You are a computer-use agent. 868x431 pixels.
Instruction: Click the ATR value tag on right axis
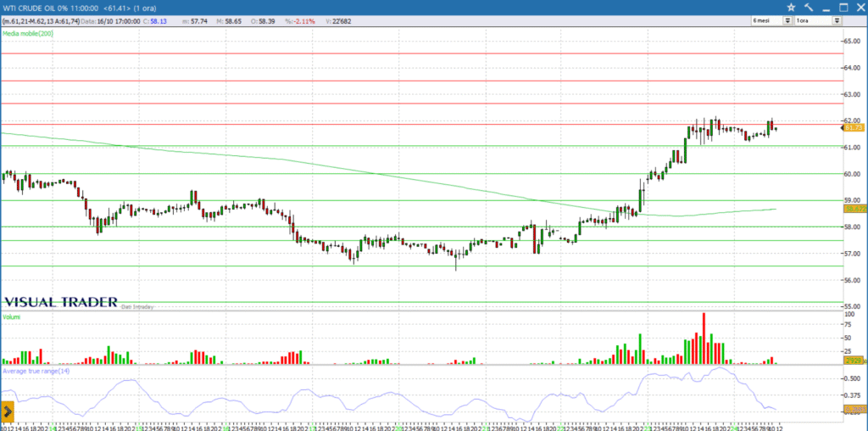pos(853,411)
